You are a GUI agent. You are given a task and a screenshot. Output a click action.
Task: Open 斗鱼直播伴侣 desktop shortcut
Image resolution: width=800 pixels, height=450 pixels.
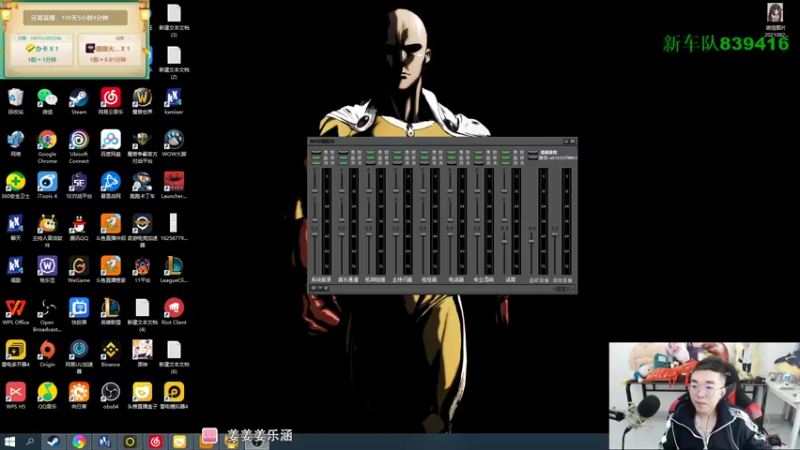[x=110, y=227]
